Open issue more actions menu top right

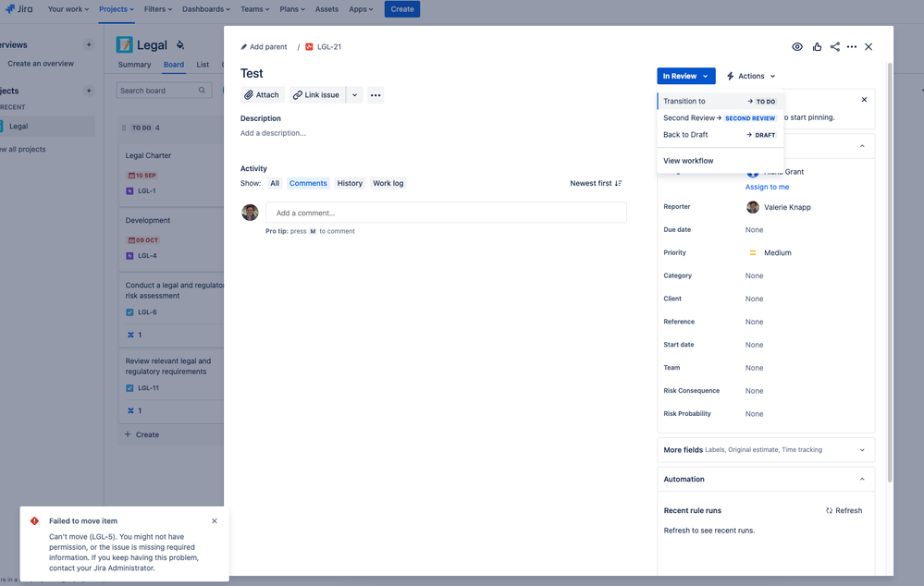(x=852, y=46)
